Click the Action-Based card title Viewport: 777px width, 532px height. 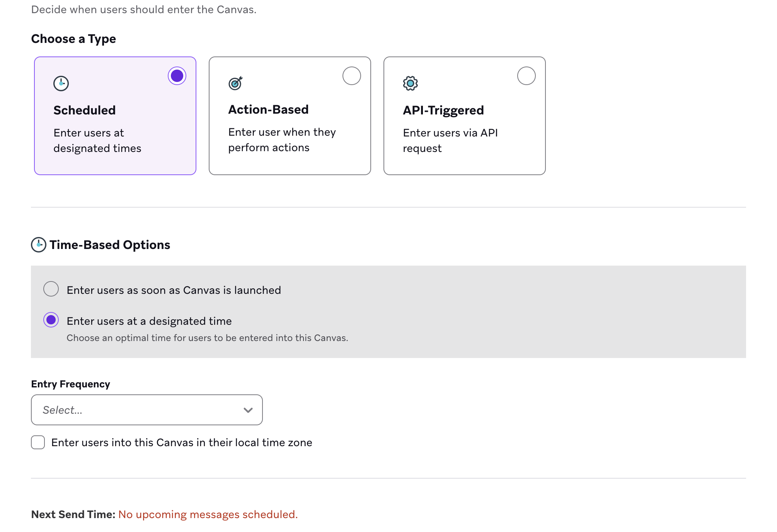tap(268, 109)
